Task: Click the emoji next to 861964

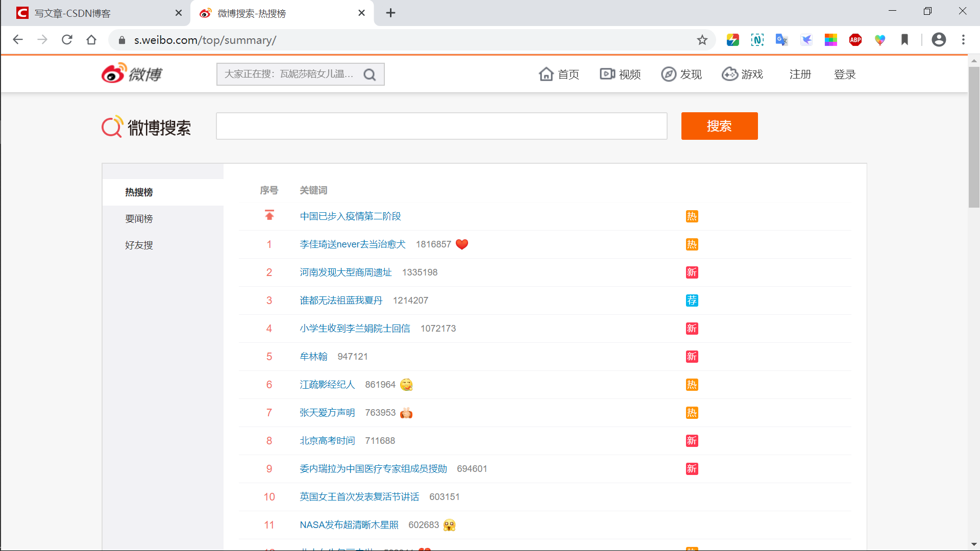Action: click(x=406, y=385)
